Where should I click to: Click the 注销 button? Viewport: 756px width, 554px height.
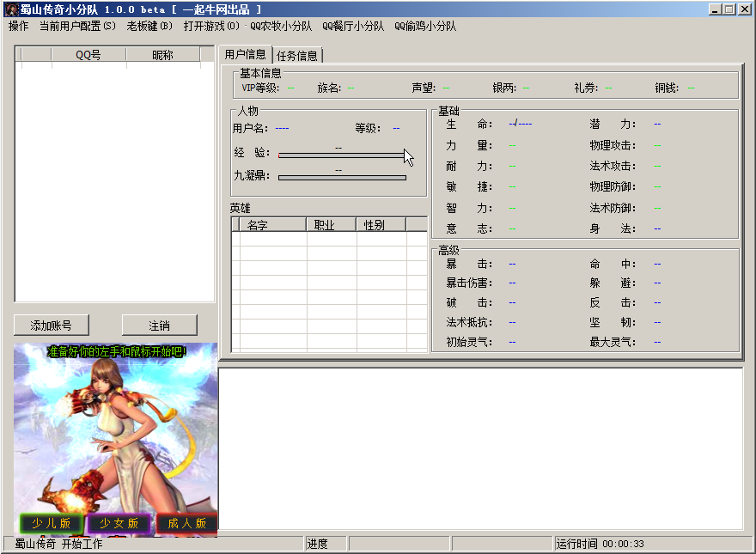point(159,326)
